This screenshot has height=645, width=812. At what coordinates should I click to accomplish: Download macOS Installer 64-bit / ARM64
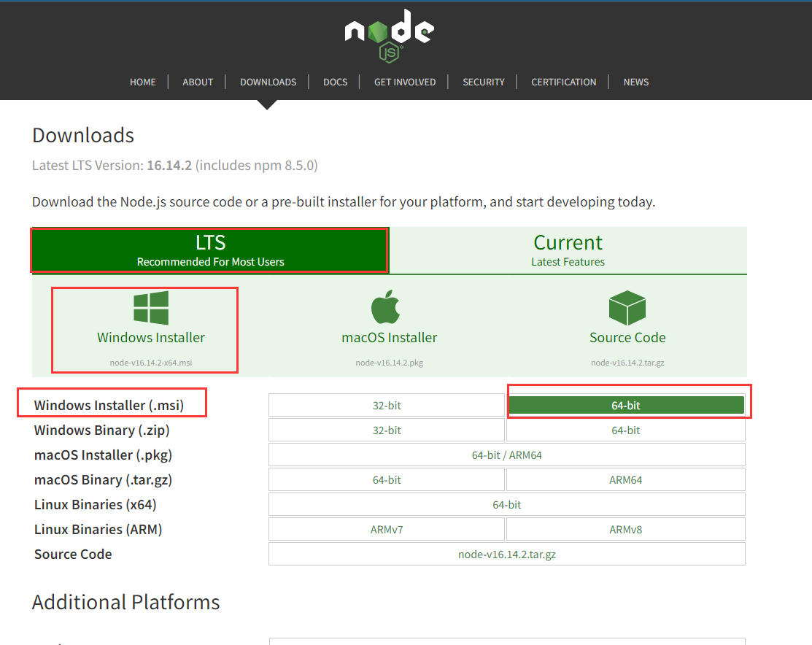(507, 455)
